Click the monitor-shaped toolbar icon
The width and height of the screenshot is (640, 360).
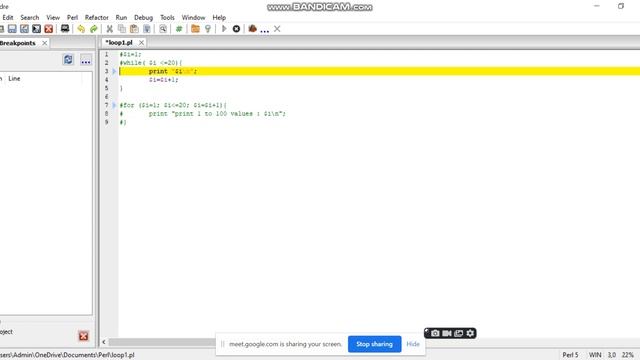point(65,29)
